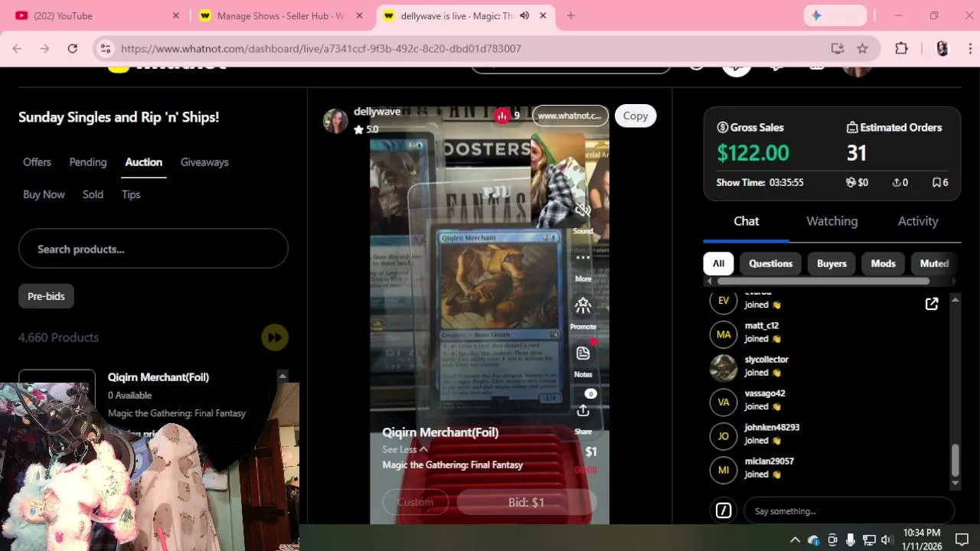The width and height of the screenshot is (980, 551).
Task: Bookmark this page with the star icon
Action: (862, 48)
